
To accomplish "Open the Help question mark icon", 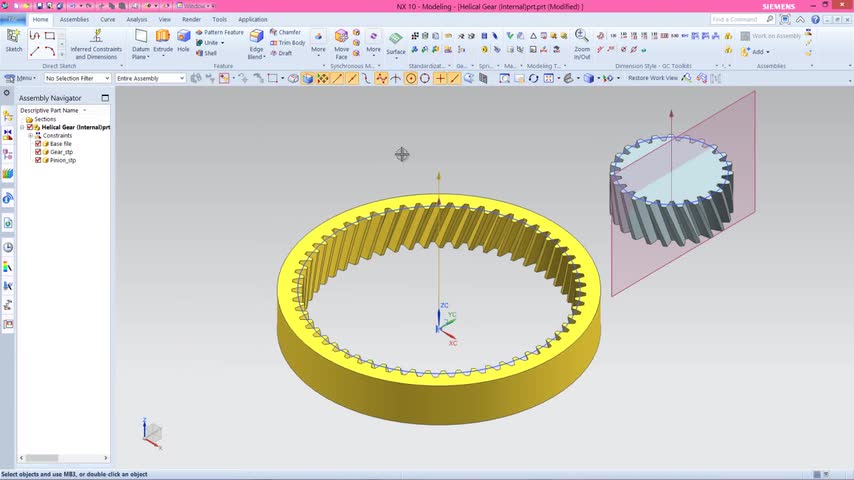I will 815,19.
